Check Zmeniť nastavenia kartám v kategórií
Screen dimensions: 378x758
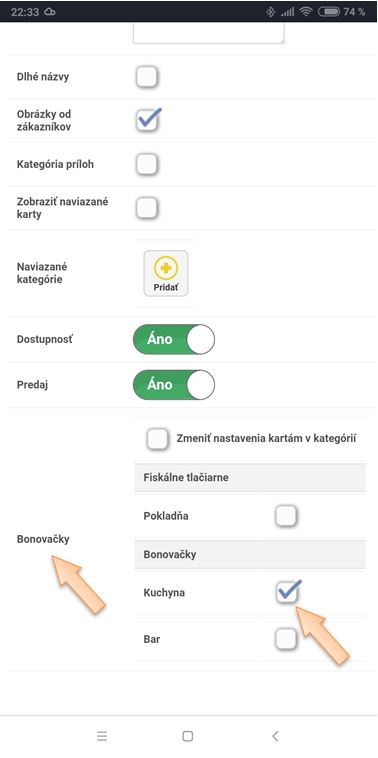coord(158,439)
